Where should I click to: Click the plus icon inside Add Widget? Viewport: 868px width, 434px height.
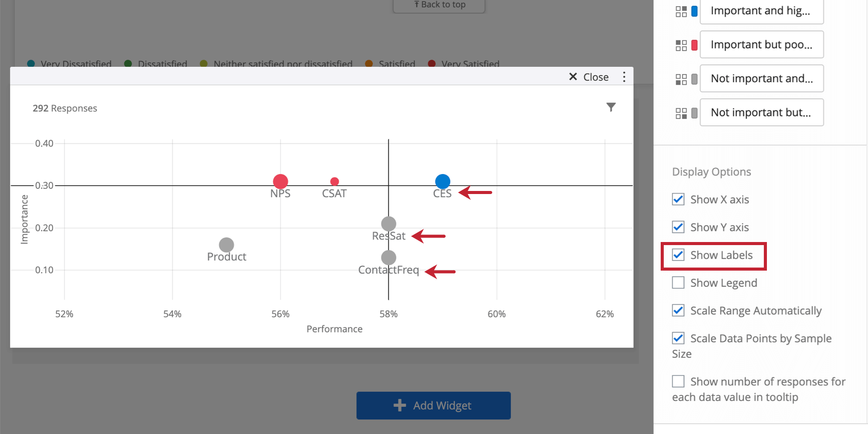tap(399, 405)
